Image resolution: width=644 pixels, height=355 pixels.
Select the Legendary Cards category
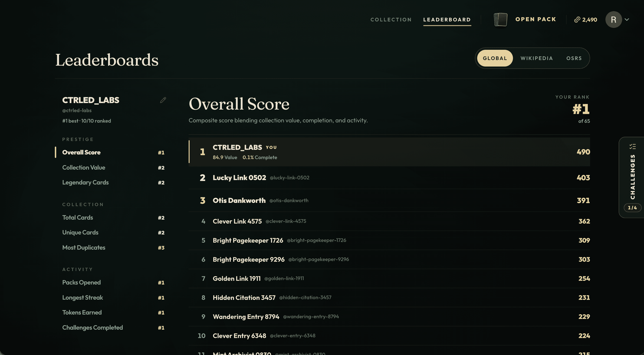click(113, 183)
